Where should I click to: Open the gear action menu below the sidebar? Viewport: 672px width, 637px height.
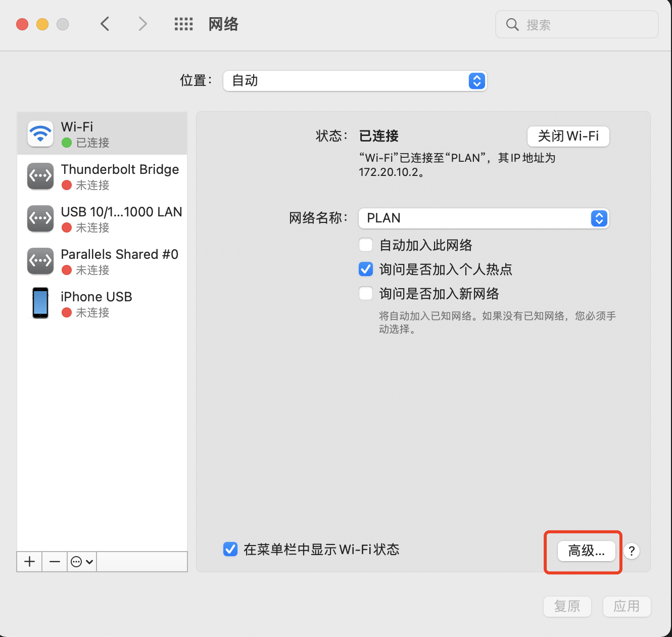pos(81,562)
